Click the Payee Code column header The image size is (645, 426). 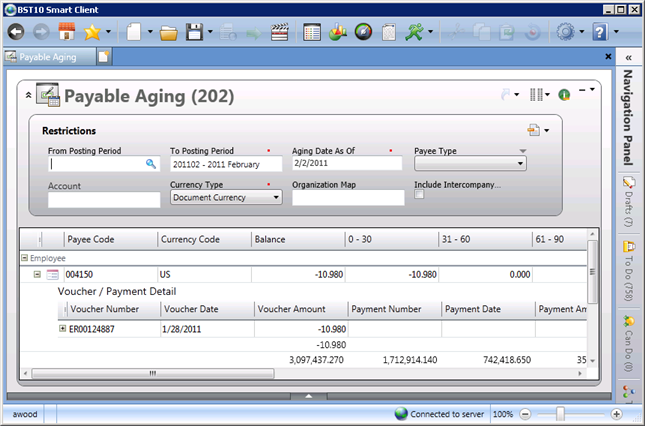[x=108, y=239]
